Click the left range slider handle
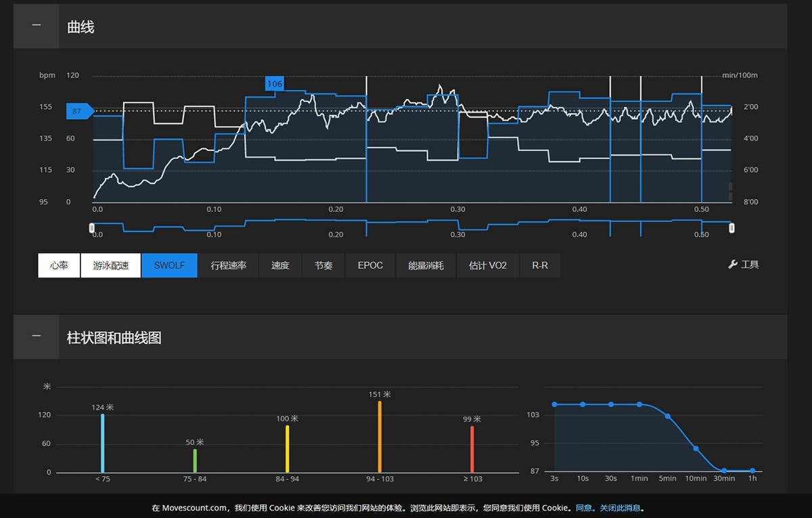The width and height of the screenshot is (812, 518). point(92,228)
